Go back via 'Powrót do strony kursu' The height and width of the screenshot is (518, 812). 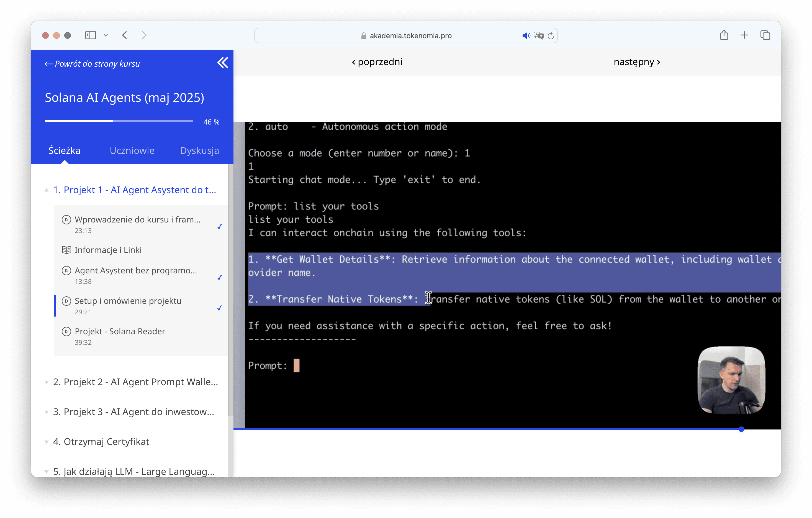92,64
